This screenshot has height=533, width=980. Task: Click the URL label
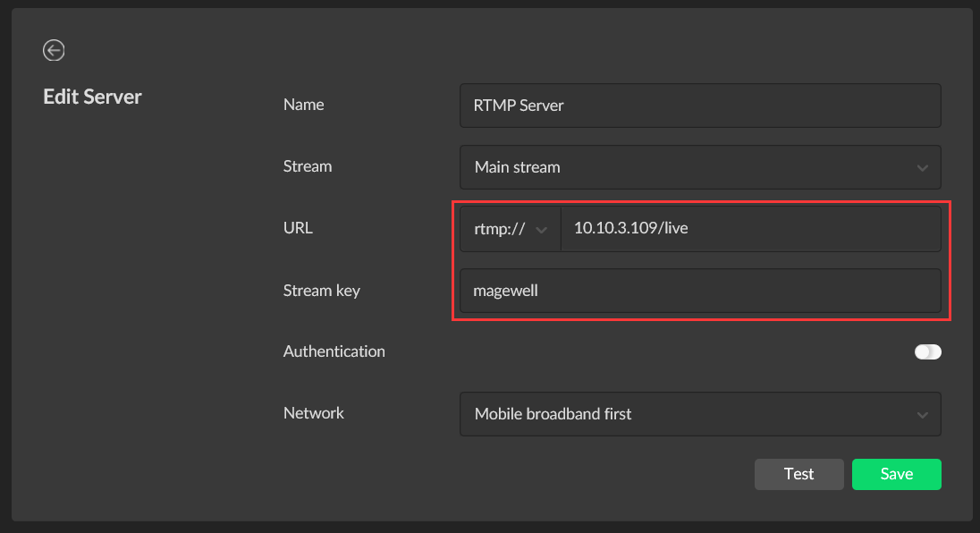(x=298, y=228)
